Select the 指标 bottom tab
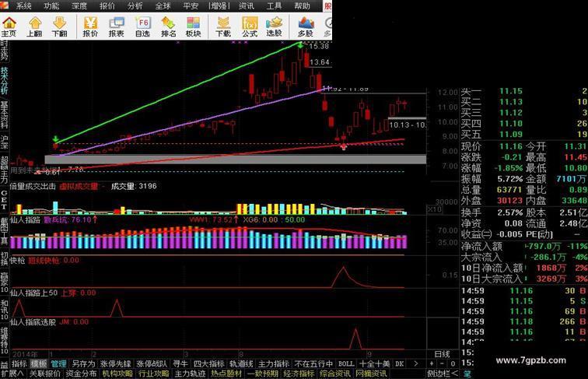The image size is (588, 379). pos(19,363)
